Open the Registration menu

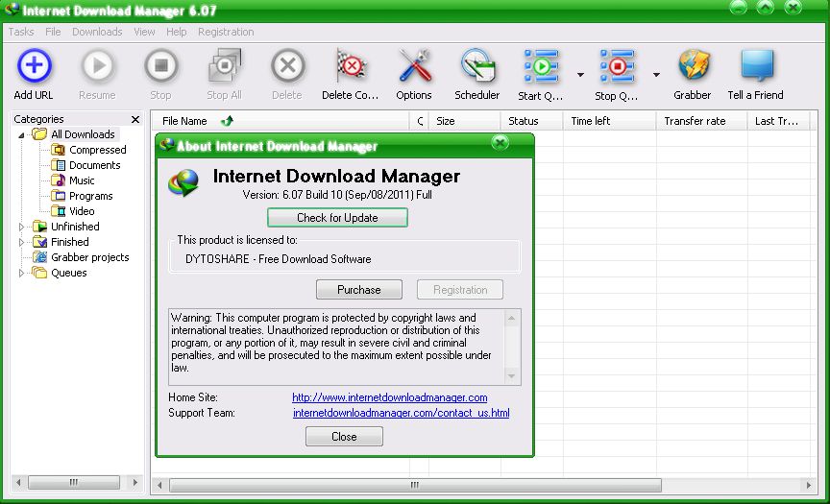(226, 32)
